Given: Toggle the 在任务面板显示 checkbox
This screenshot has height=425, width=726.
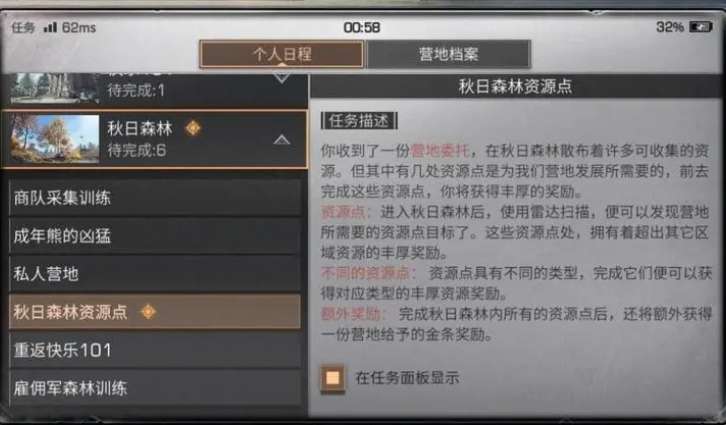Looking at the screenshot, I should coord(332,378).
